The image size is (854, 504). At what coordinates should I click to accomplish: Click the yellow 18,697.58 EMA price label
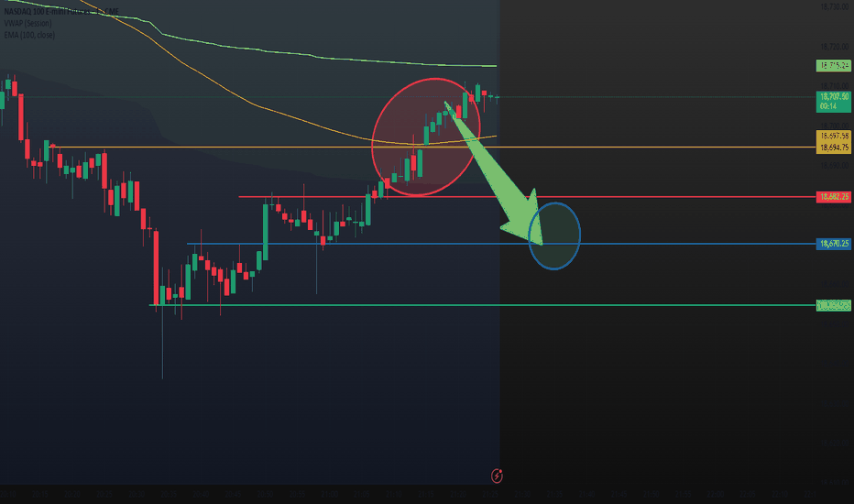pyautogui.click(x=833, y=136)
